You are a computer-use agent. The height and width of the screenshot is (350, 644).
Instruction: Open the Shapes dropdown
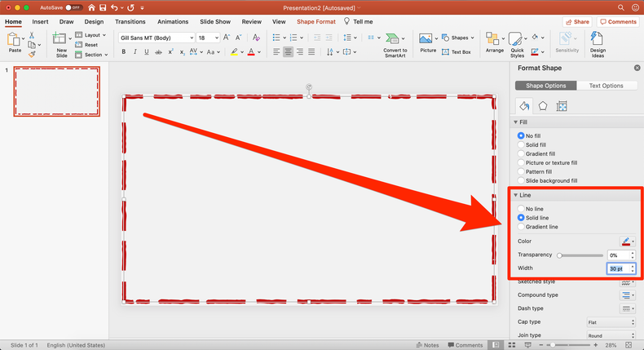458,38
